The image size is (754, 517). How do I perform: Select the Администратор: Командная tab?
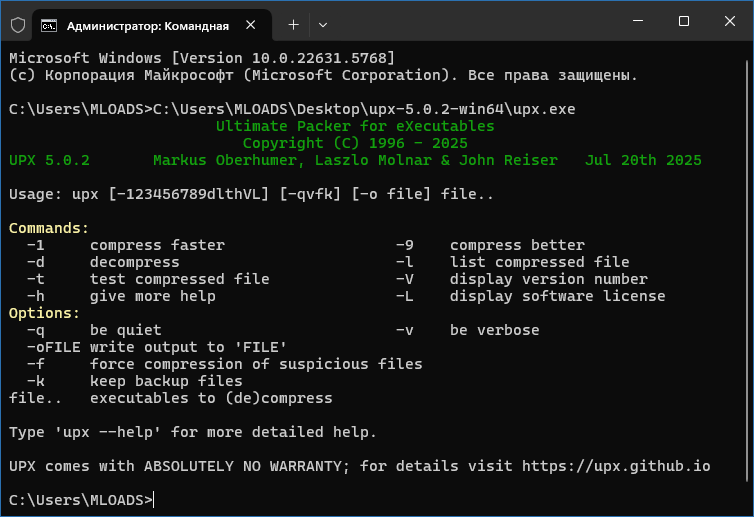pos(152,25)
